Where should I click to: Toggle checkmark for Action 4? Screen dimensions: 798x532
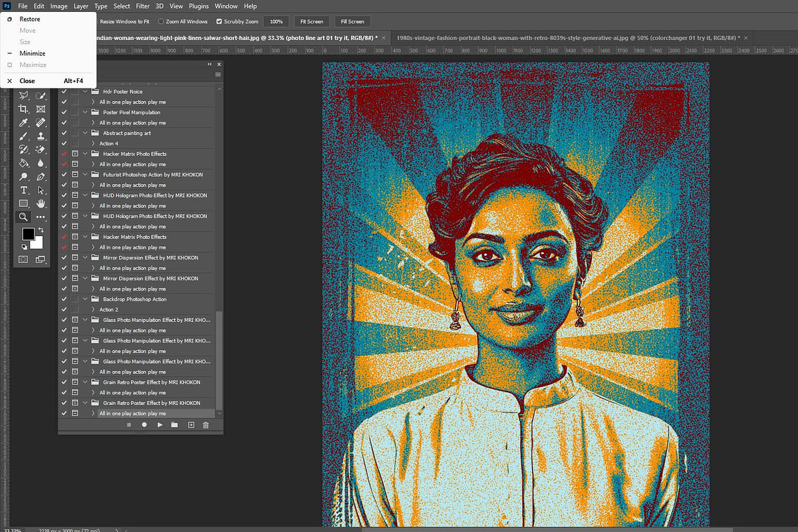coord(64,144)
